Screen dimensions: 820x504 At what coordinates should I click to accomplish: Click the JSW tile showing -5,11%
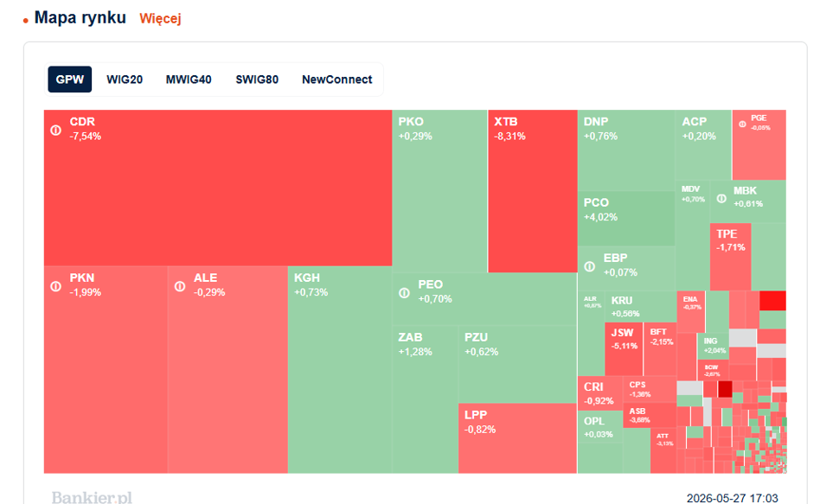[624, 348]
